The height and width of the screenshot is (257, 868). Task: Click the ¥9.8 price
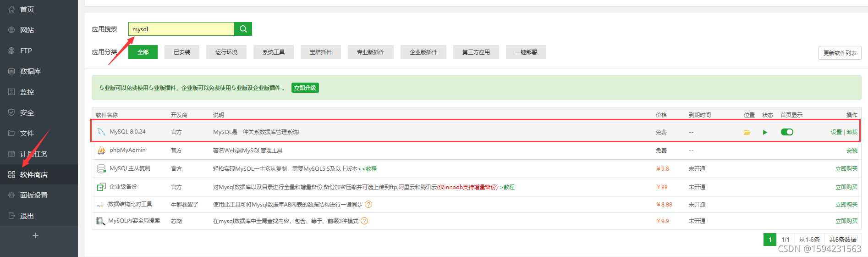(663, 169)
